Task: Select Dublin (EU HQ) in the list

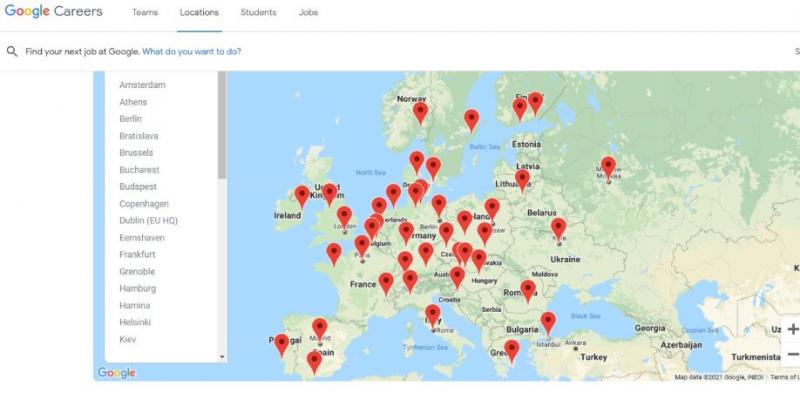Action: 148,220
